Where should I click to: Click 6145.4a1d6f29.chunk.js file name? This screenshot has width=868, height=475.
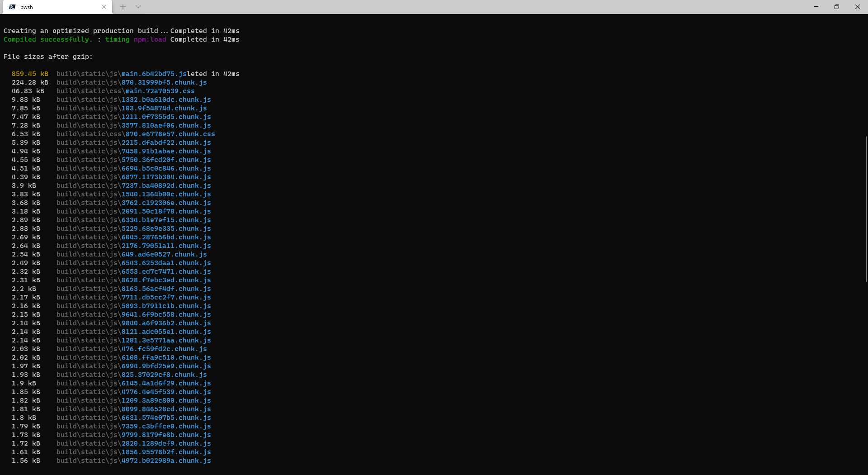pos(166,383)
